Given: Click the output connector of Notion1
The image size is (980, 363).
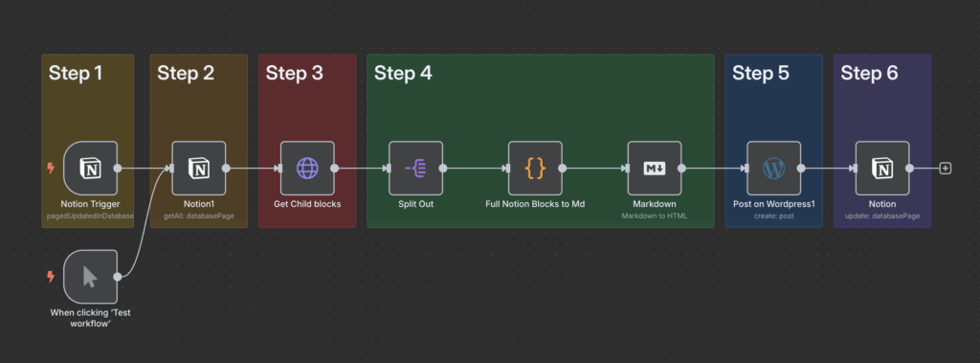Looking at the screenshot, I should click(x=226, y=169).
